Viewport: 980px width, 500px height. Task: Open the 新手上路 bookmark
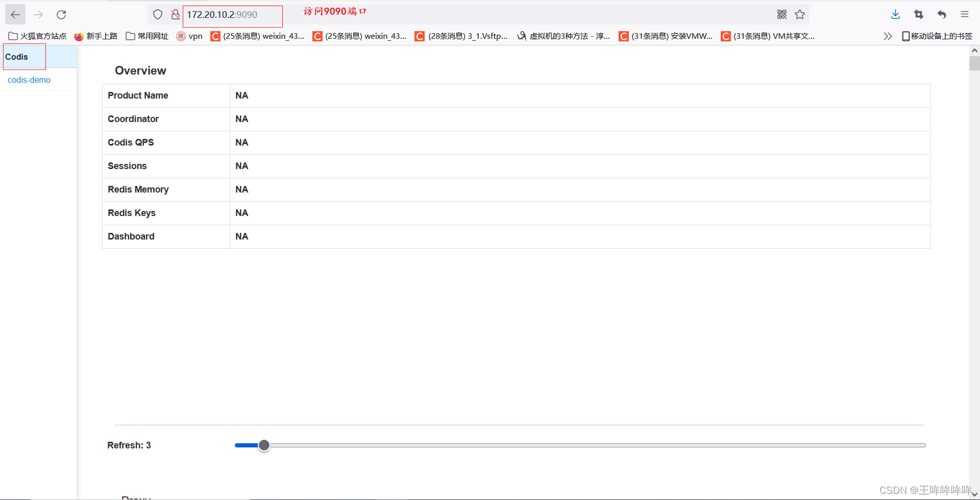(x=96, y=36)
